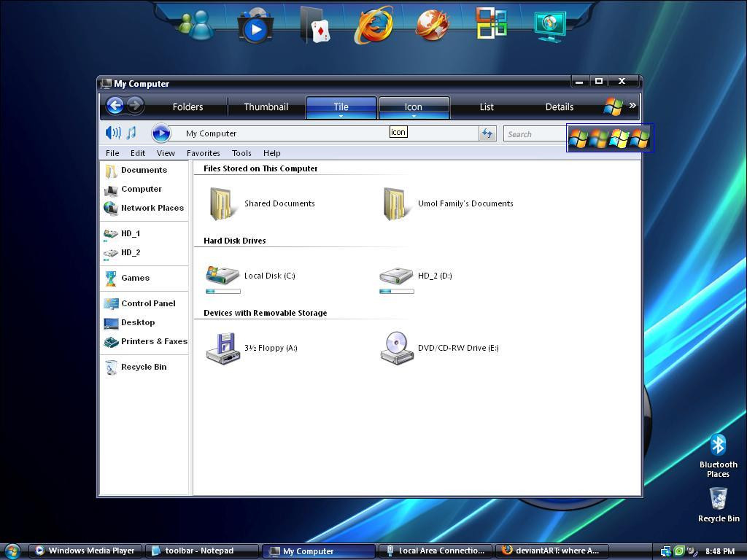Open the File menu
This screenshot has width=747, height=560.
tap(112, 153)
